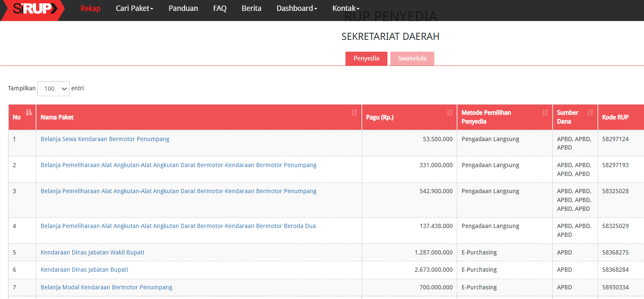
Task: Sort by Metode Pemilihan Penyedia icon
Action: (545, 113)
